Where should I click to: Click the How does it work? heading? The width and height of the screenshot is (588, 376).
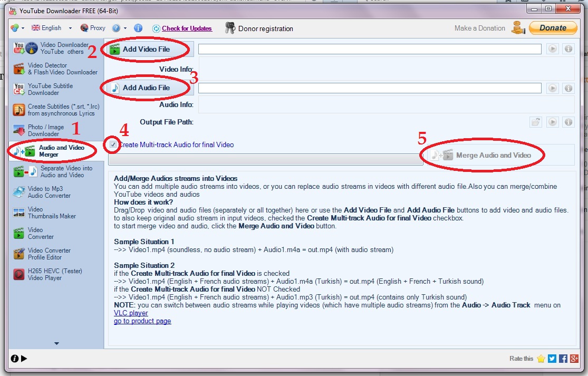coord(143,203)
